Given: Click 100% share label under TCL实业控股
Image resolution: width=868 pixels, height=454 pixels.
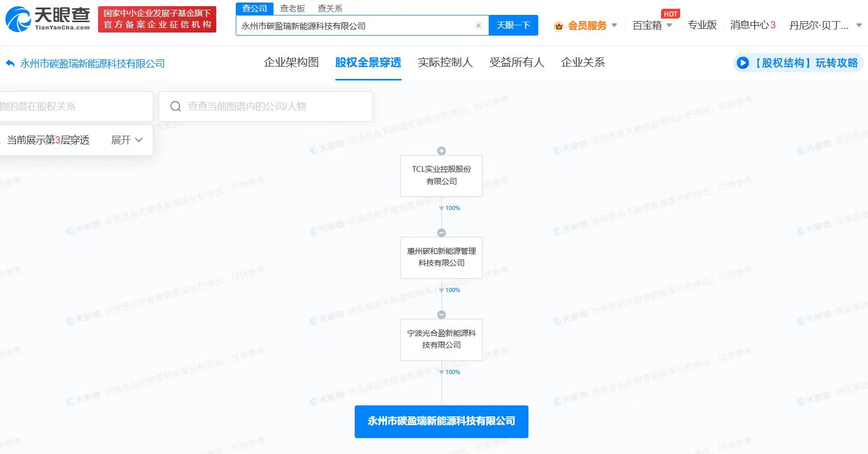Looking at the screenshot, I should click(x=453, y=208).
